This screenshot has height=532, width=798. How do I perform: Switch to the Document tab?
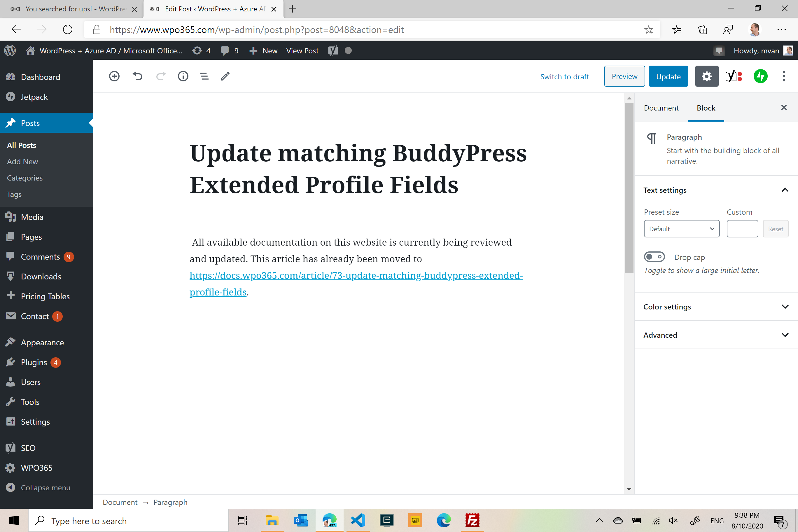point(661,108)
